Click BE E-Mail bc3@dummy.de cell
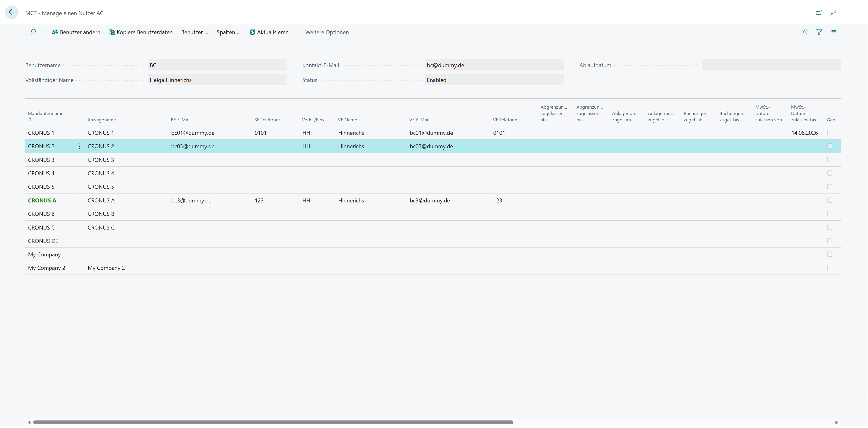The width and height of the screenshot is (868, 428). (191, 201)
